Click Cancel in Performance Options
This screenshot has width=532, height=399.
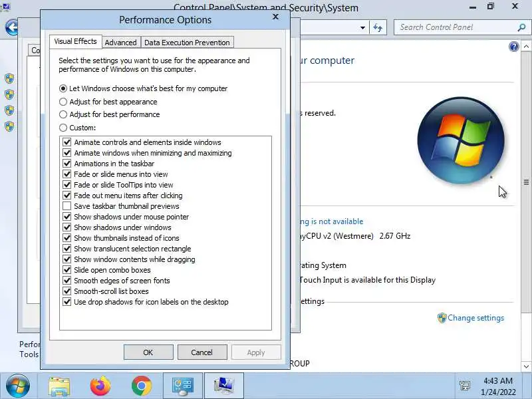(202, 352)
